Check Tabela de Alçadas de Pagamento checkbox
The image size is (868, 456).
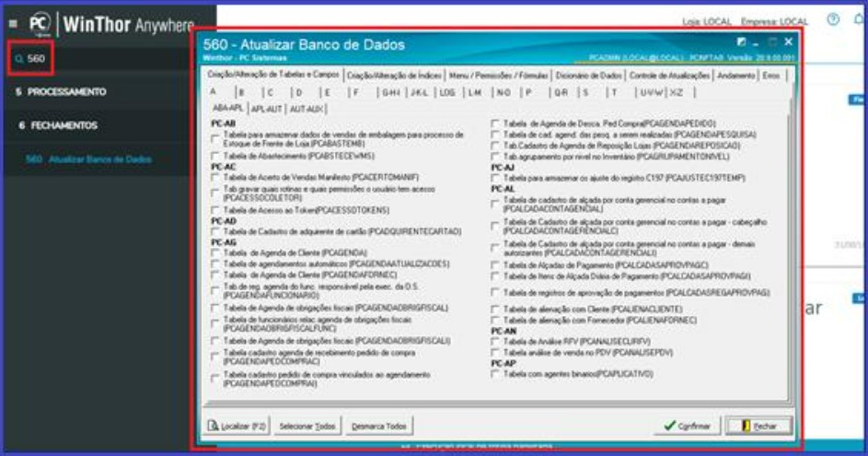click(495, 265)
